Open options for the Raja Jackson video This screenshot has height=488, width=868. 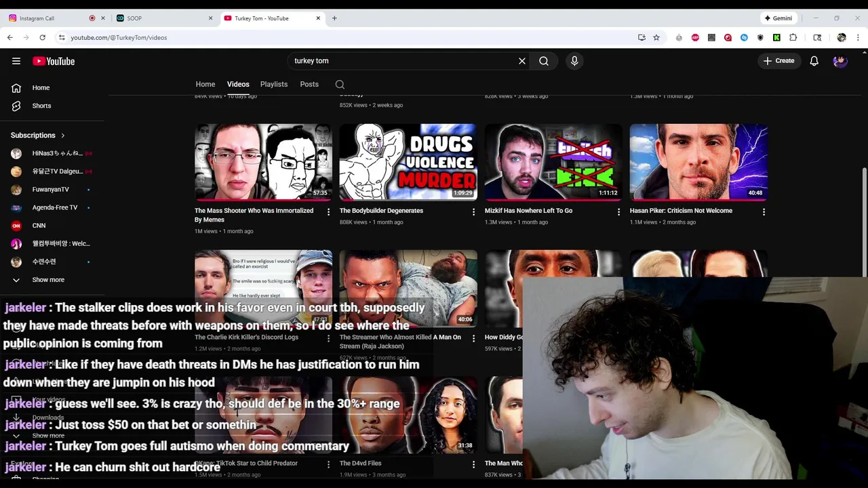(473, 338)
